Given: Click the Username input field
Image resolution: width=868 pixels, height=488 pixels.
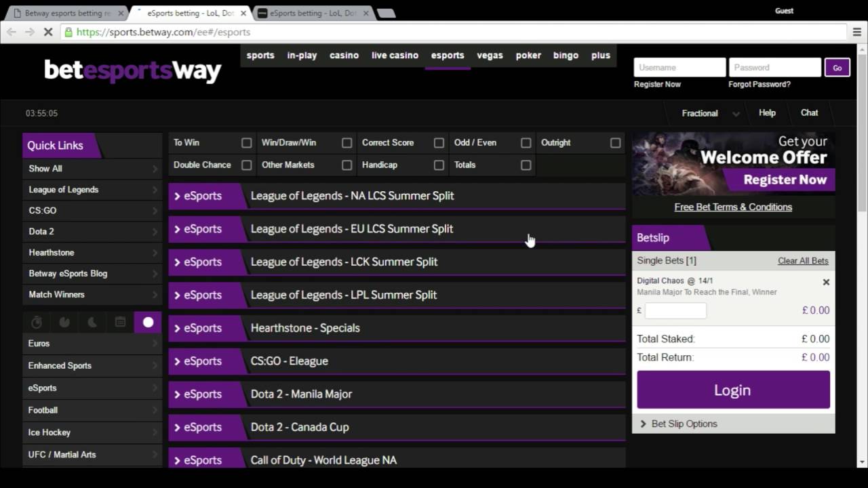Looking at the screenshot, I should click(680, 67).
